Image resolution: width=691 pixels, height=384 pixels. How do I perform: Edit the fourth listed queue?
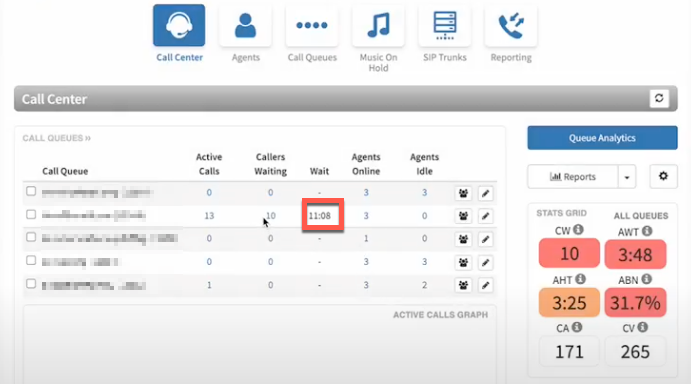pos(485,262)
